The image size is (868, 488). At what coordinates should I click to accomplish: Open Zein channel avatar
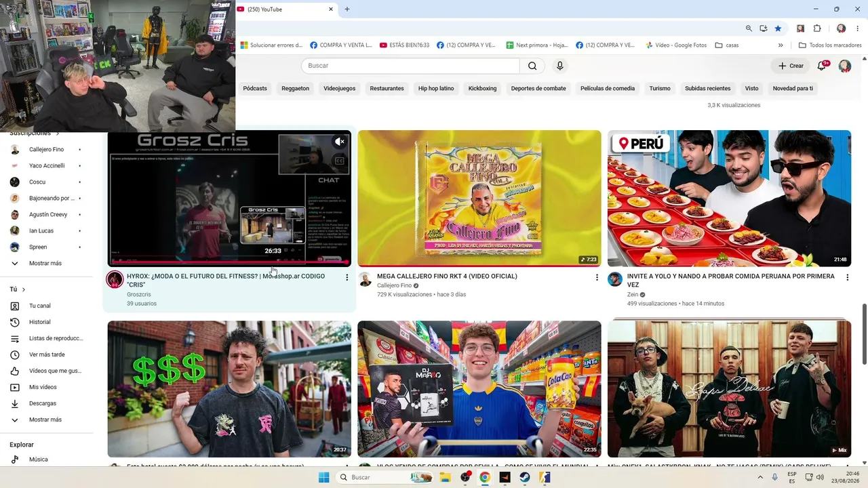point(615,279)
